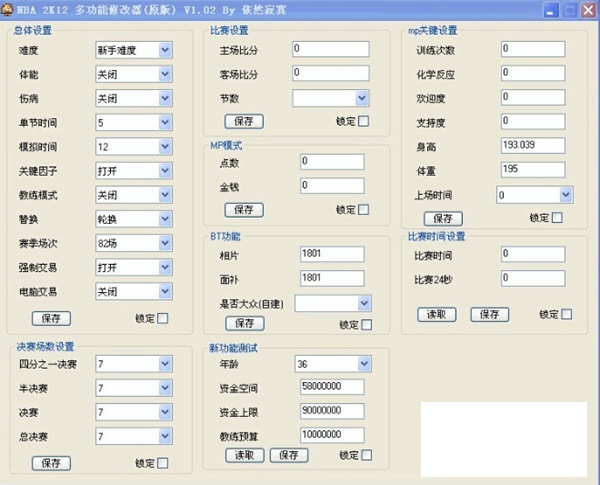The height and width of the screenshot is (485, 600).
Task: Click 保存 in BT功能 group
Action: (x=245, y=323)
